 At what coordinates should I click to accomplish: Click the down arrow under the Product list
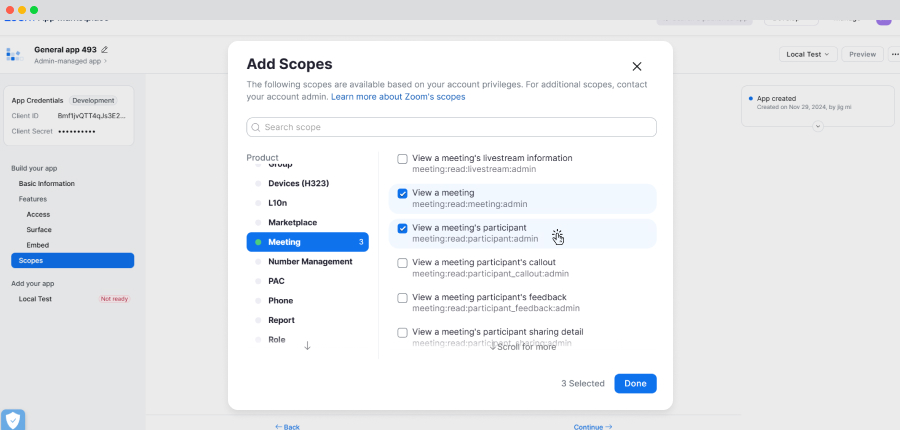pyautogui.click(x=307, y=346)
